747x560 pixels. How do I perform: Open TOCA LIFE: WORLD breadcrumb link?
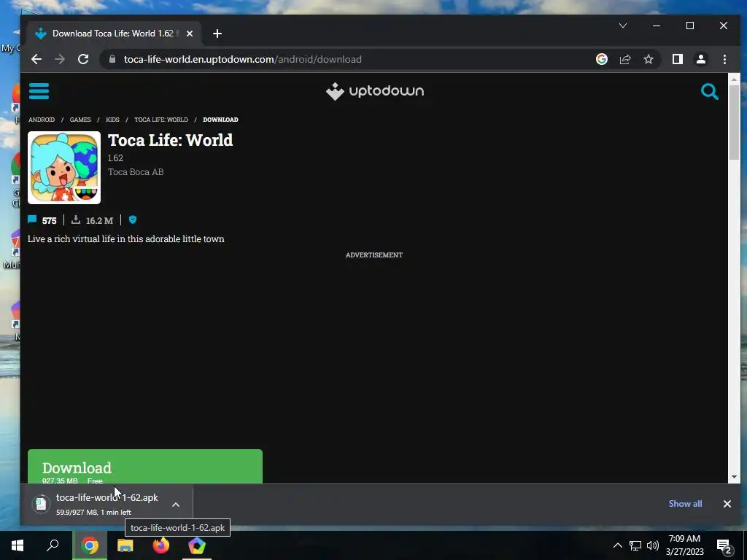(x=161, y=120)
